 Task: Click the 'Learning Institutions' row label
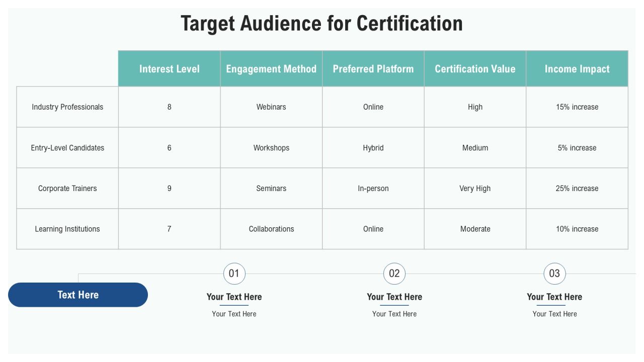coord(67,229)
